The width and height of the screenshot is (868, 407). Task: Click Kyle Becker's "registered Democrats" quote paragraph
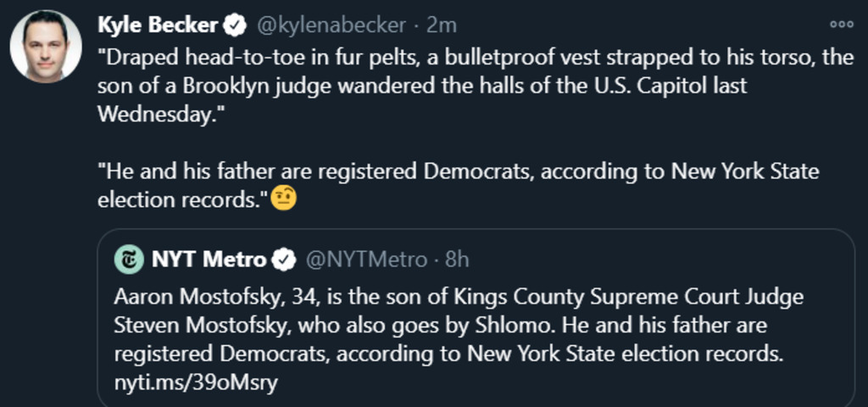pos(458,172)
